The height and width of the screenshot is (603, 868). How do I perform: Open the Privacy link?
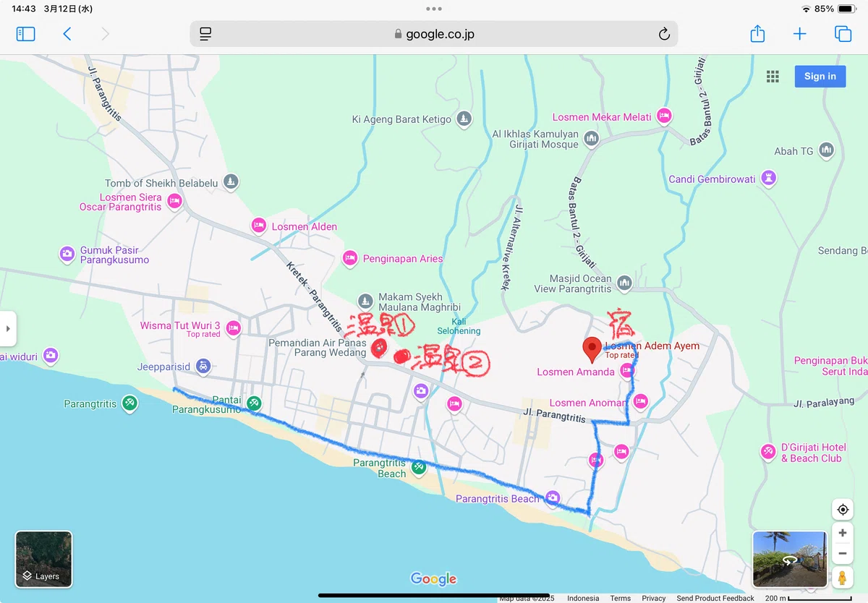[653, 598]
